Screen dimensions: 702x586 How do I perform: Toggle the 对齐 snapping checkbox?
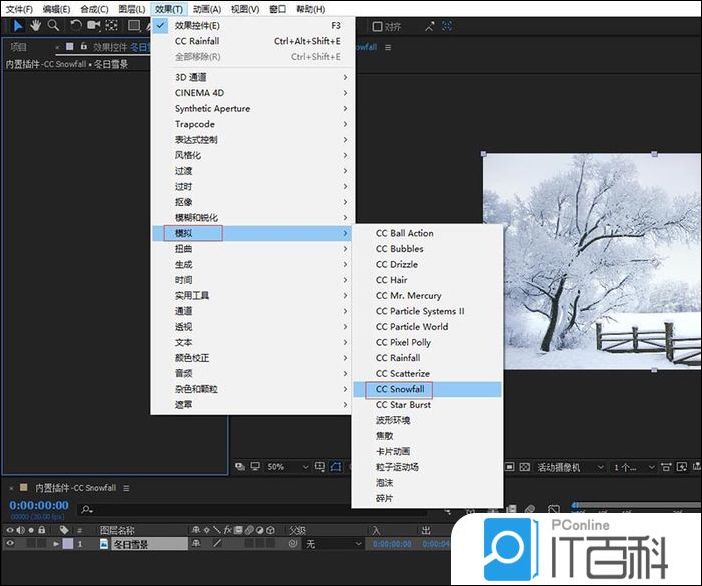377,27
